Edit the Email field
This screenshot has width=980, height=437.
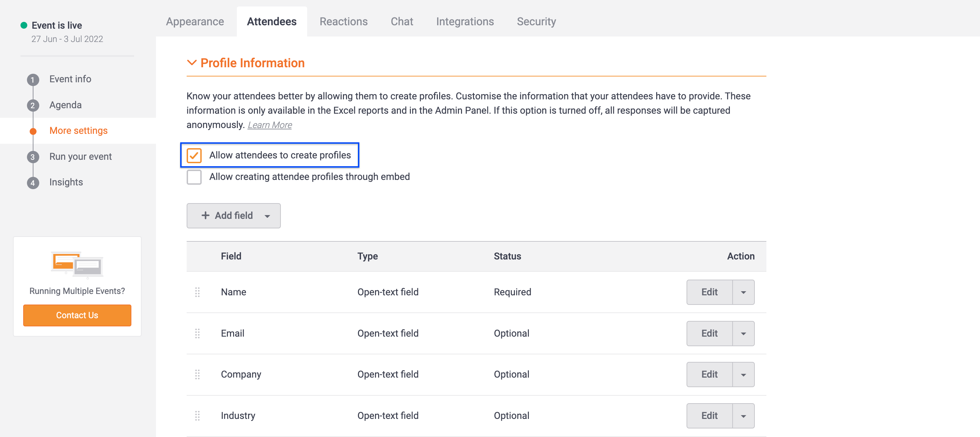pyautogui.click(x=709, y=334)
